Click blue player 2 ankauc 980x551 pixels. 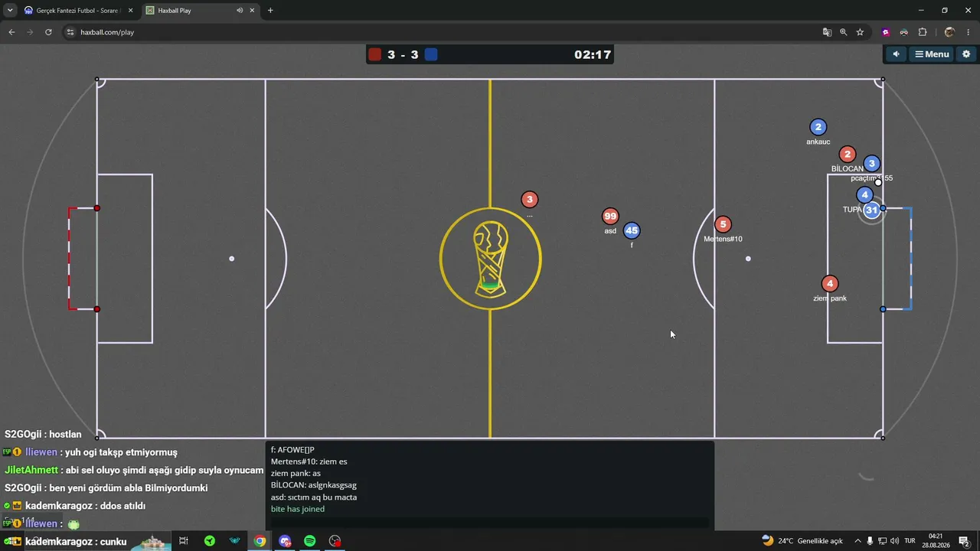tap(818, 127)
